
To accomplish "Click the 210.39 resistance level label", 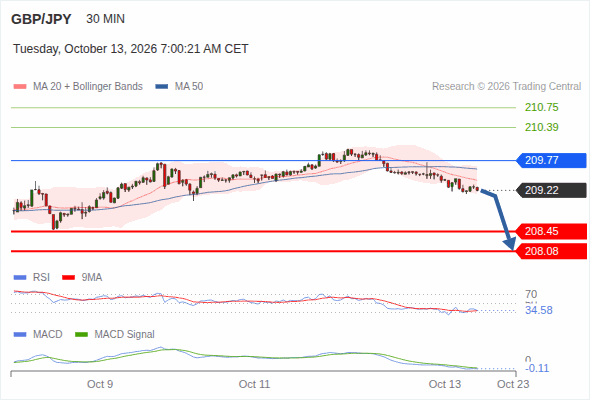I will pyautogui.click(x=541, y=127).
